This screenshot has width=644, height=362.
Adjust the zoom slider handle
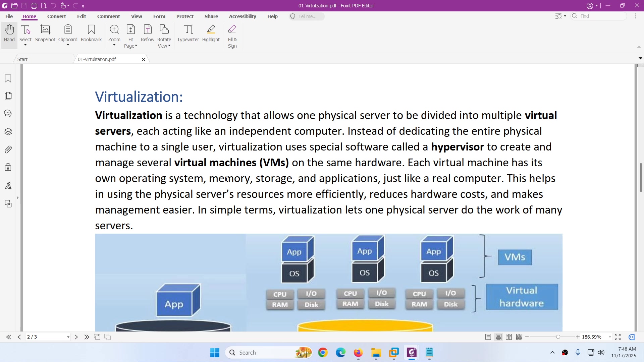[x=558, y=337]
